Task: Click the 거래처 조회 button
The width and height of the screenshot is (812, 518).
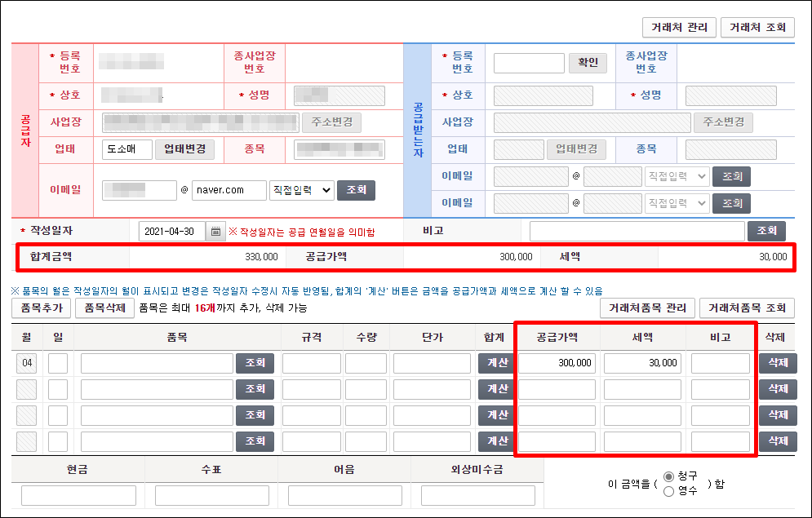Action: 757,28
